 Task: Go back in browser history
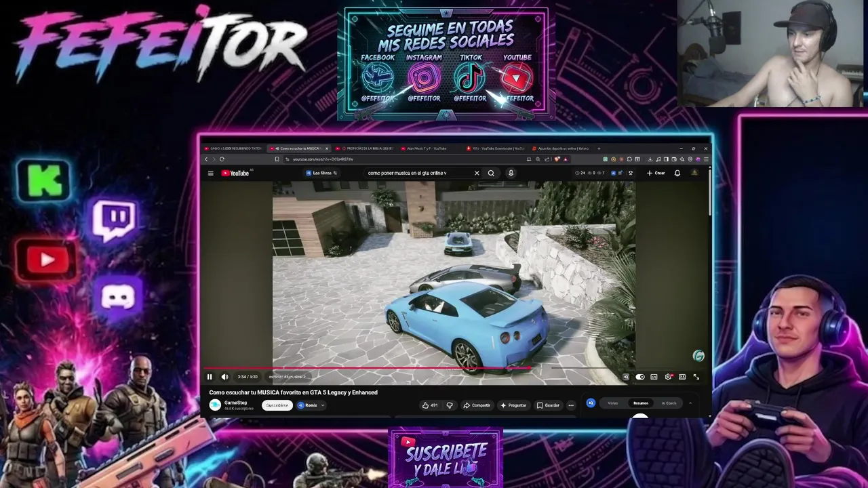click(x=206, y=159)
